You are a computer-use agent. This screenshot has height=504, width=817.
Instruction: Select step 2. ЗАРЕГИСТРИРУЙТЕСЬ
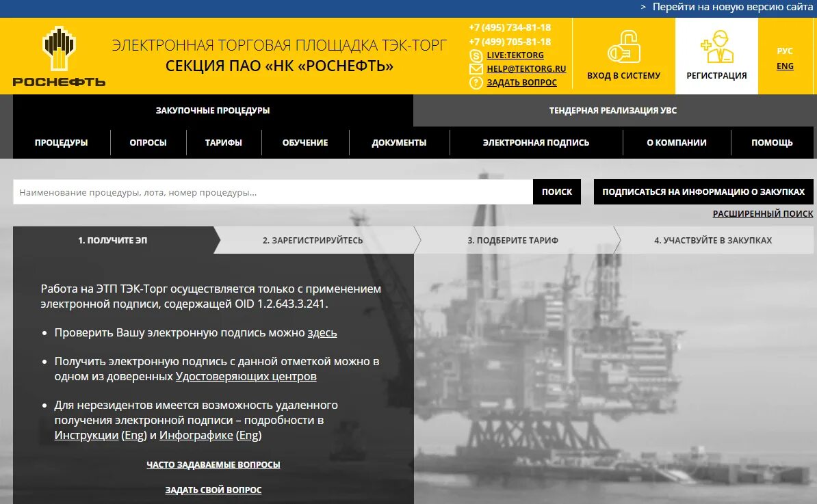(x=313, y=240)
